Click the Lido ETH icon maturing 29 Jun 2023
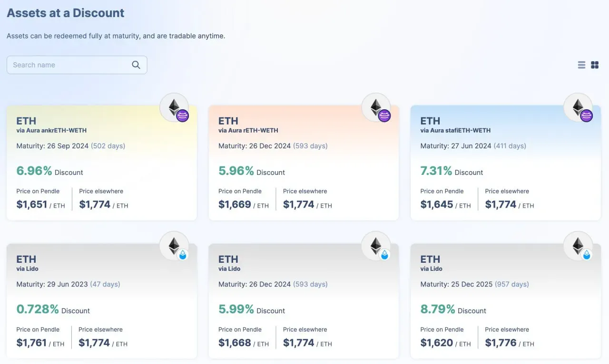609x364 pixels. 174,246
